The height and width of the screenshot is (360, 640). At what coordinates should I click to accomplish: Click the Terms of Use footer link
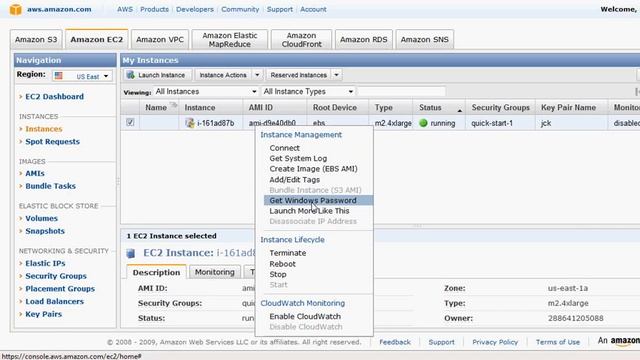(x=558, y=342)
